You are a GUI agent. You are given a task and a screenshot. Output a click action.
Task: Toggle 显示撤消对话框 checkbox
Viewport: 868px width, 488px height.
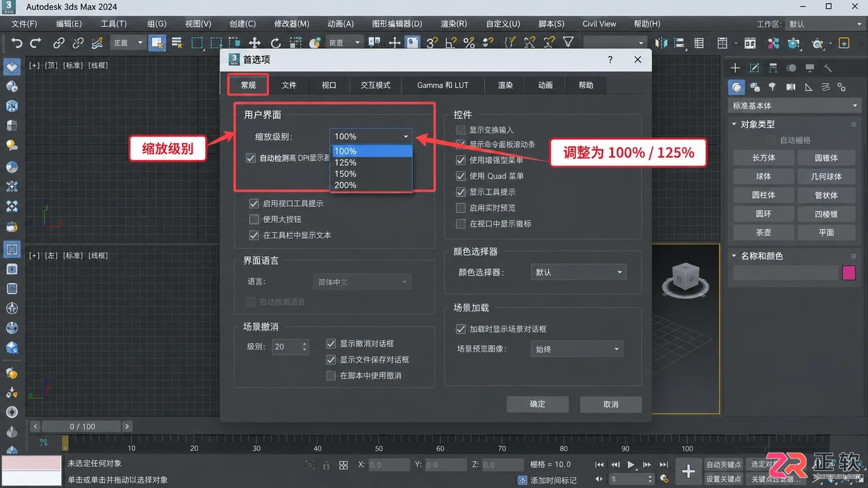(331, 343)
